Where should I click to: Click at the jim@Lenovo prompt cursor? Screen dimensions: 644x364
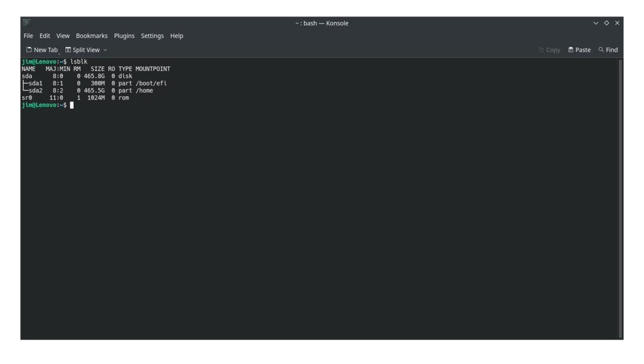pos(72,105)
